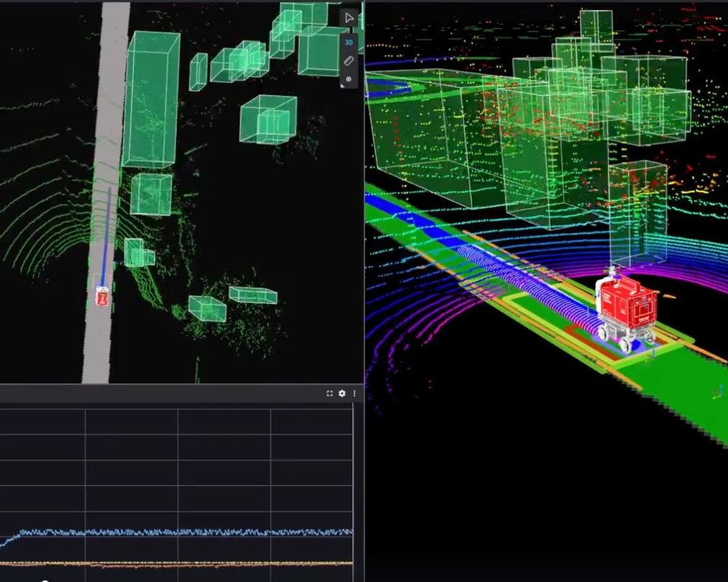The height and width of the screenshot is (582, 728).
Task: Expand the plot panel to fullscreen
Action: click(329, 394)
